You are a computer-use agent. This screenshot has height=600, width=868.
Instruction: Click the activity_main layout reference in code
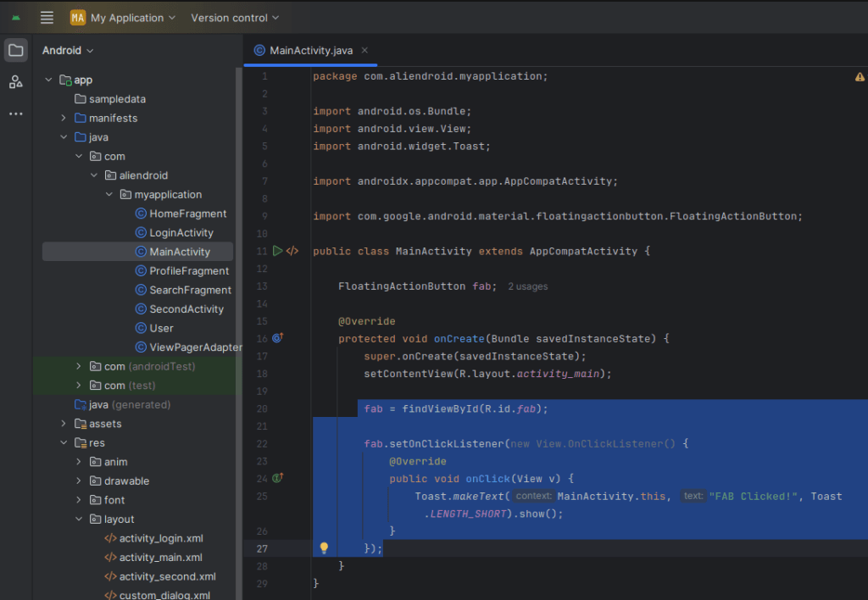point(558,374)
